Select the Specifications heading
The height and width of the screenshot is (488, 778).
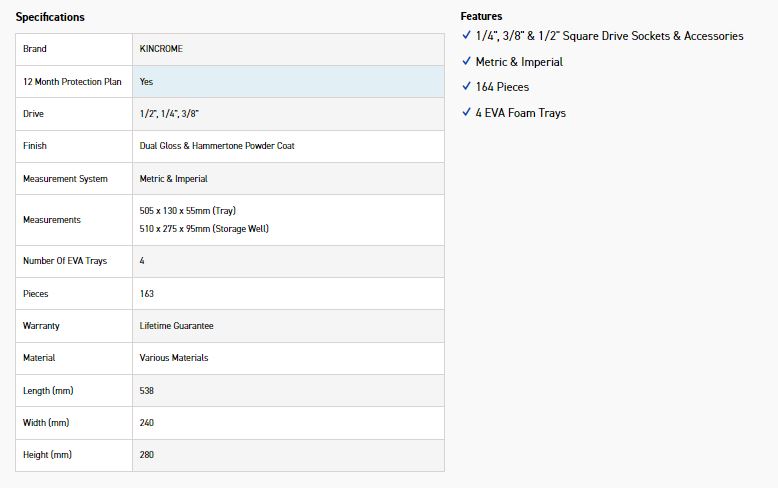pos(50,17)
